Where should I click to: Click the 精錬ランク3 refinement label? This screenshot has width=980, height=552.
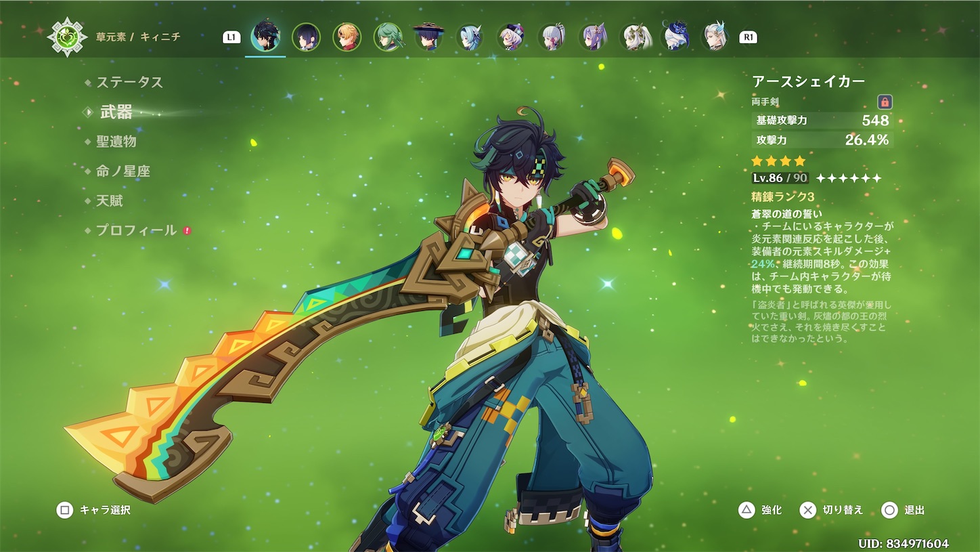tap(782, 196)
